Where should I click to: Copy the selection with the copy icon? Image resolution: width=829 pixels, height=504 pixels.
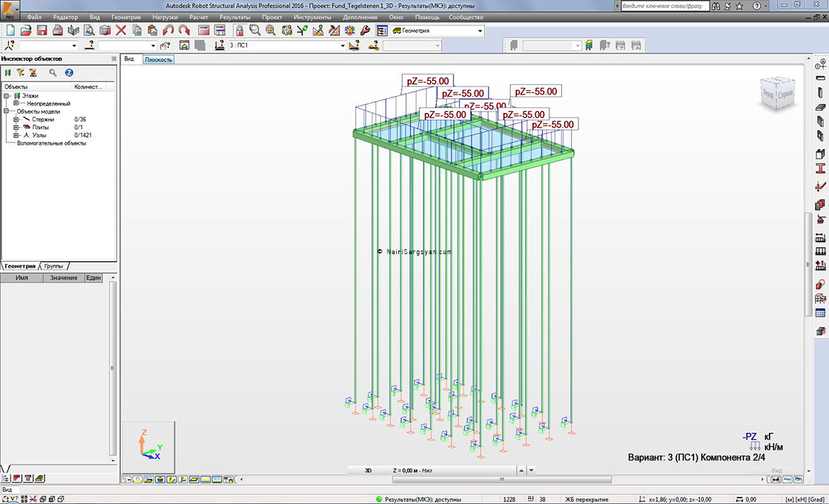[x=137, y=30]
